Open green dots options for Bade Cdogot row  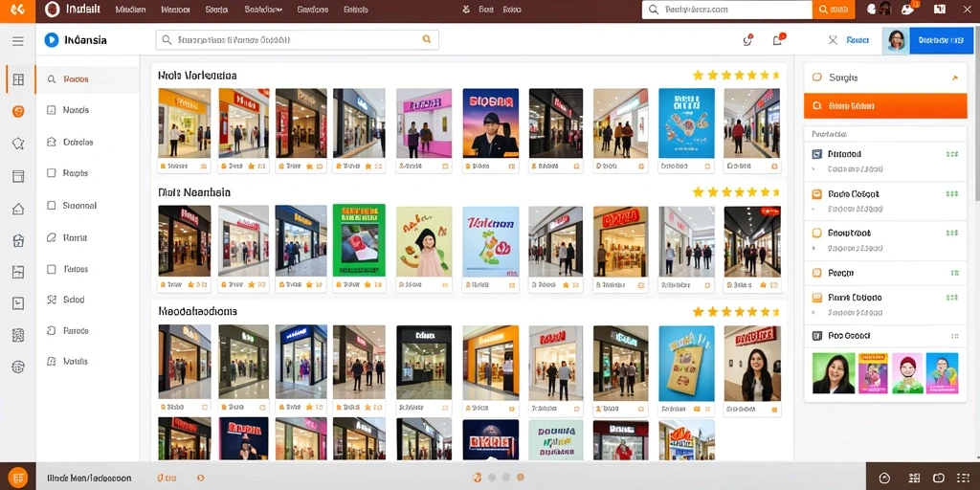(x=952, y=193)
